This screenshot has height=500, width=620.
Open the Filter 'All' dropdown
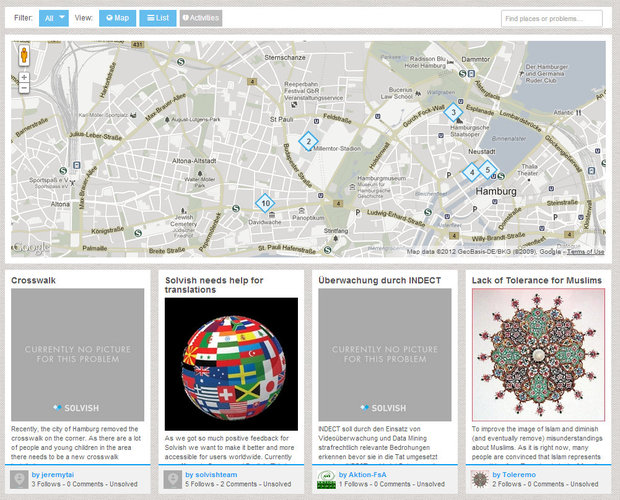point(54,18)
